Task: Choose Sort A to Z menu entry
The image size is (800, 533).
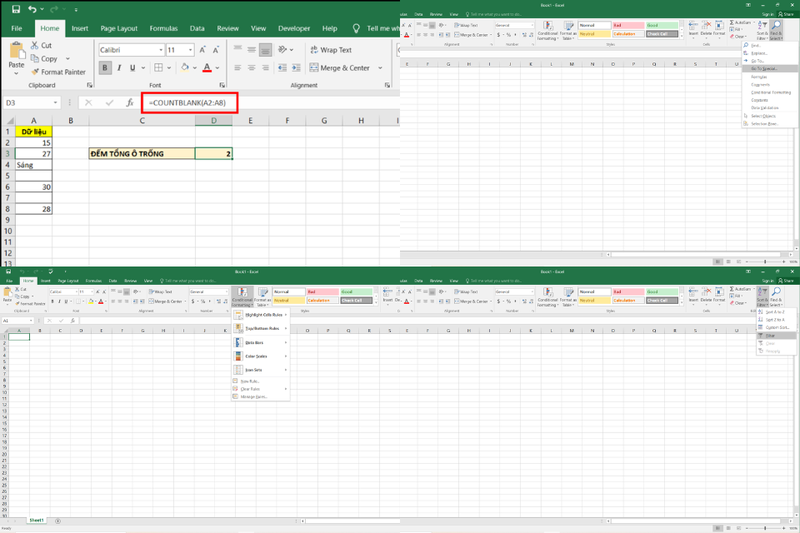Action: point(776,312)
